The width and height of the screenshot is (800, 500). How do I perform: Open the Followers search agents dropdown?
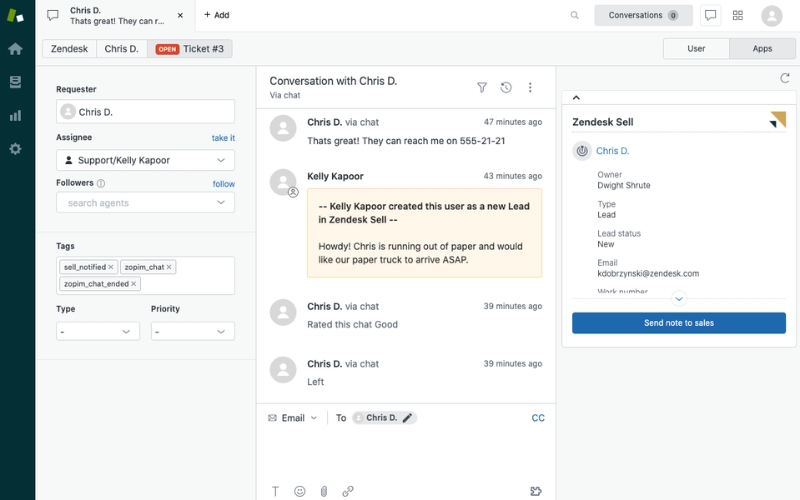click(x=145, y=203)
